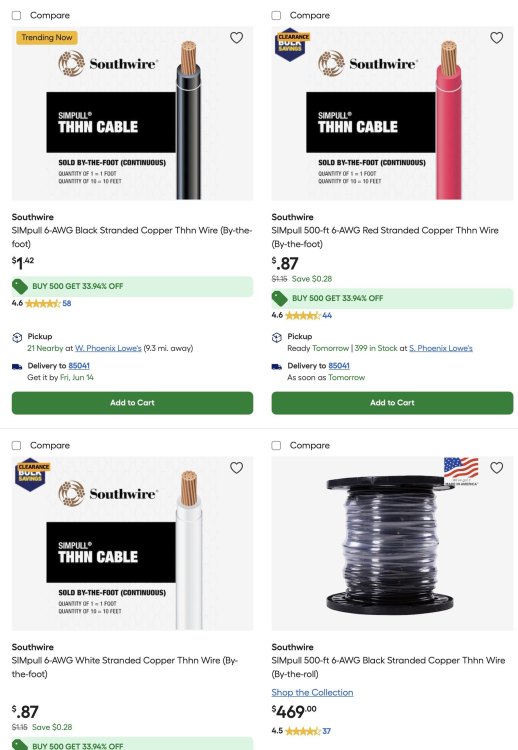Click the 85041 zip code under black wire delivery
Screen dimensions: 518x750
pos(79,365)
